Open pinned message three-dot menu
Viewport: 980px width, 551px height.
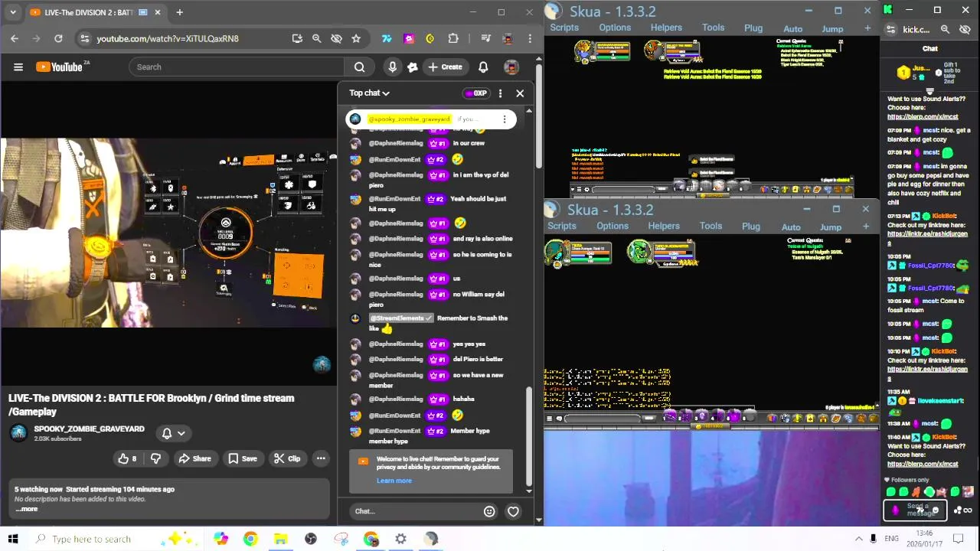point(505,119)
